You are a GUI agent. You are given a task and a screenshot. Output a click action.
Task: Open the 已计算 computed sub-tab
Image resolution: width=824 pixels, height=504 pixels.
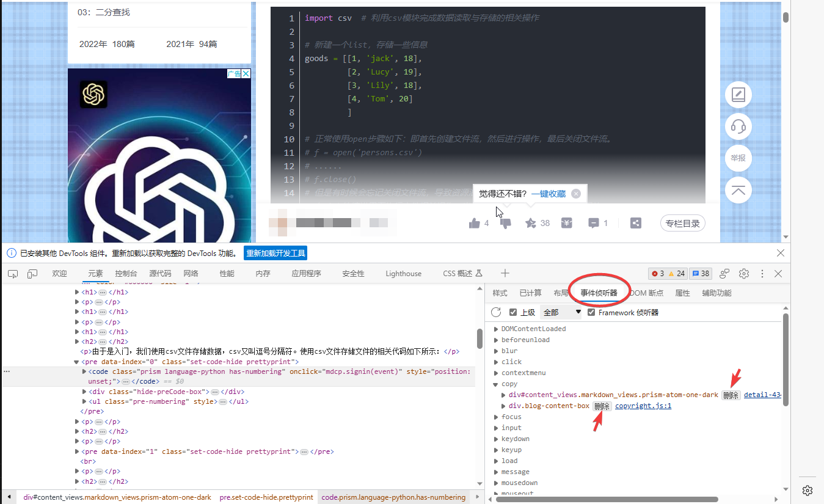coord(530,293)
